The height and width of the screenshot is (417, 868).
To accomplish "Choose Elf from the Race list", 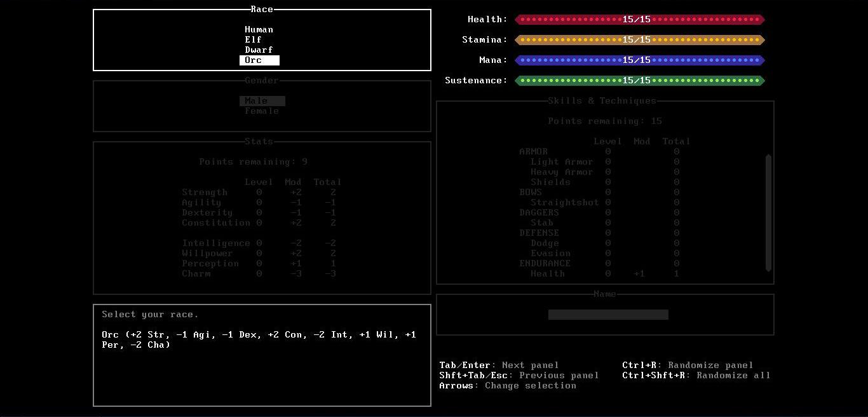I will (253, 40).
